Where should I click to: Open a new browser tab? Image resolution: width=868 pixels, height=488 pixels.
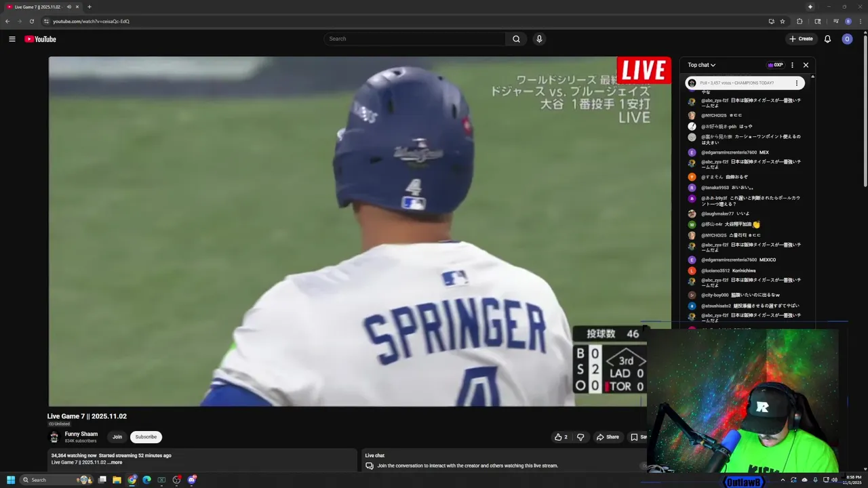click(90, 7)
